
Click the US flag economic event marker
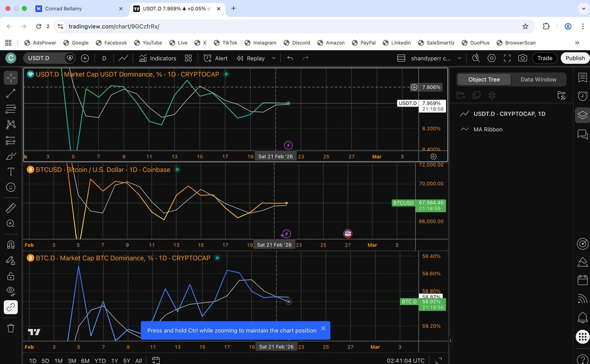click(348, 233)
